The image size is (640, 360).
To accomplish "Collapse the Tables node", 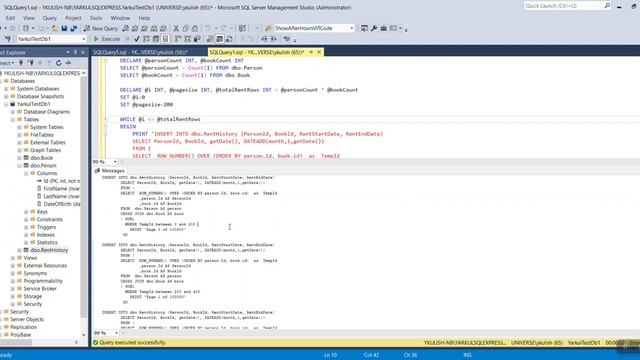I will point(13,120).
